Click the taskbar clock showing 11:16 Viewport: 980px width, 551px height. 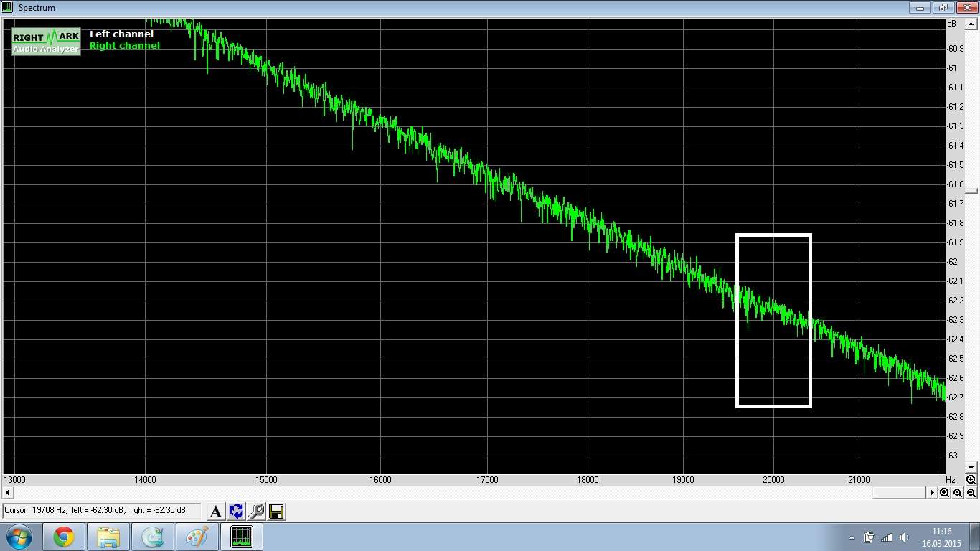click(941, 537)
